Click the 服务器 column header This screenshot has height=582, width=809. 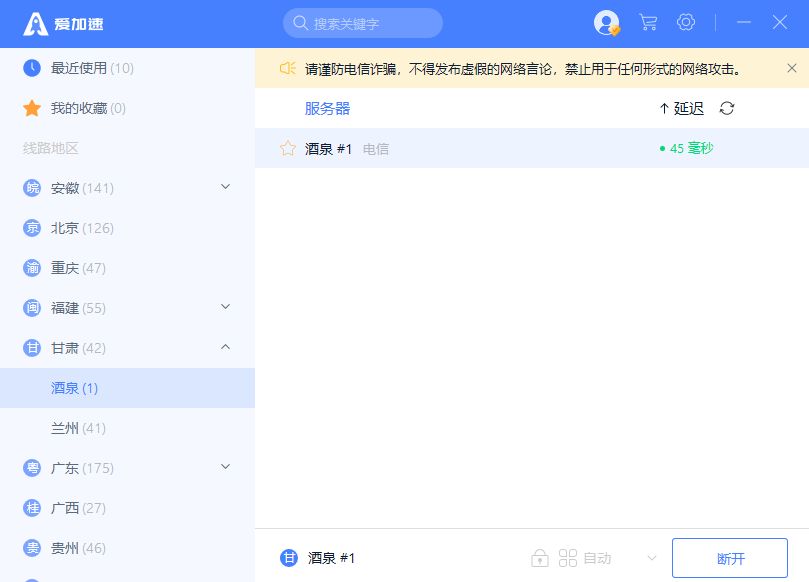(x=327, y=108)
